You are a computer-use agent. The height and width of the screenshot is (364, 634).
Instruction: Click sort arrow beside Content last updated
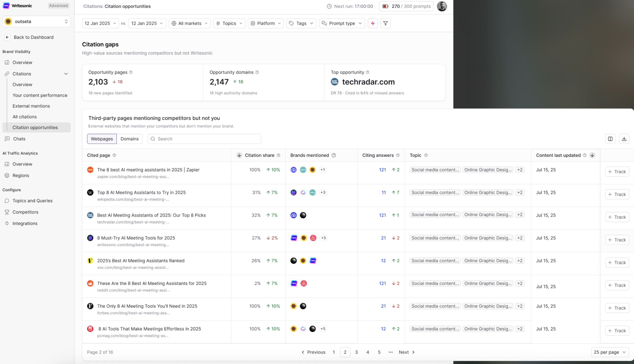[592, 155]
